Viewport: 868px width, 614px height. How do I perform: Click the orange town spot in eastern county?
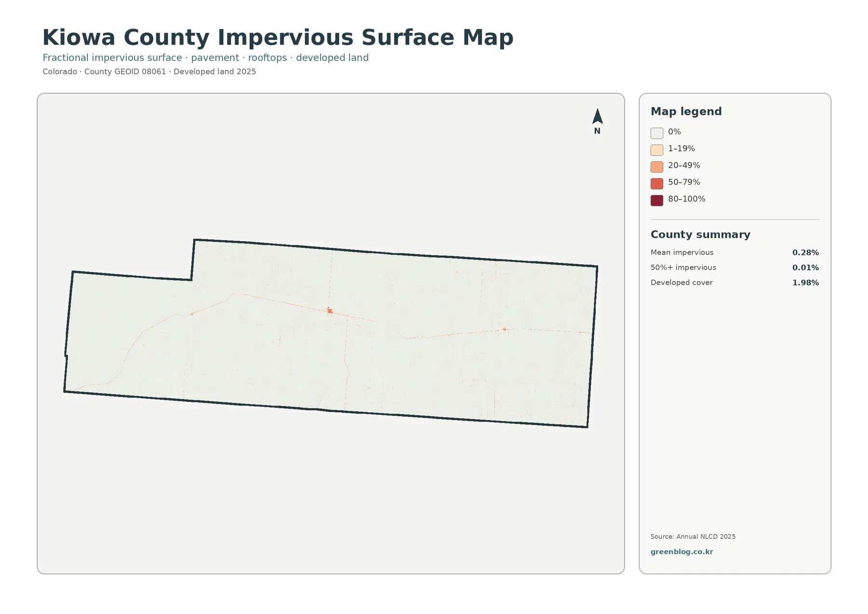[504, 329]
